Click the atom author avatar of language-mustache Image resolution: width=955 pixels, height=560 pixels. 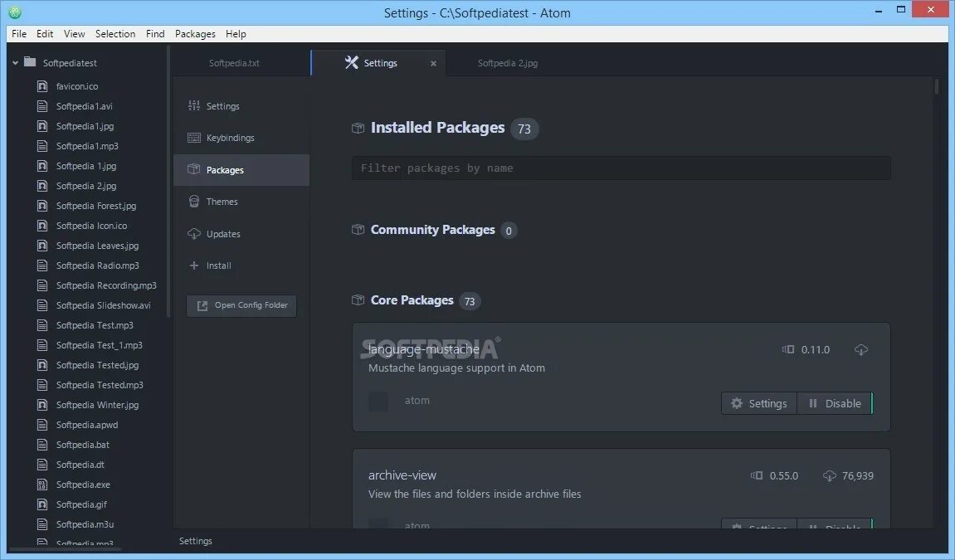378,402
